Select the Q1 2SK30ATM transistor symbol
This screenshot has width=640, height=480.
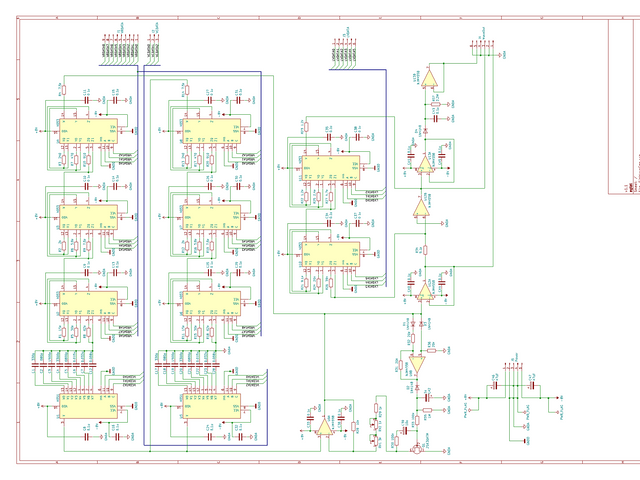[417, 449]
